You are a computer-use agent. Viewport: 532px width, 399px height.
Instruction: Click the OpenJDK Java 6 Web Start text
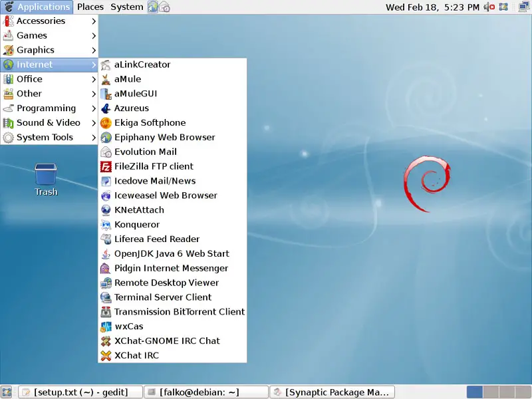pyautogui.click(x=172, y=254)
